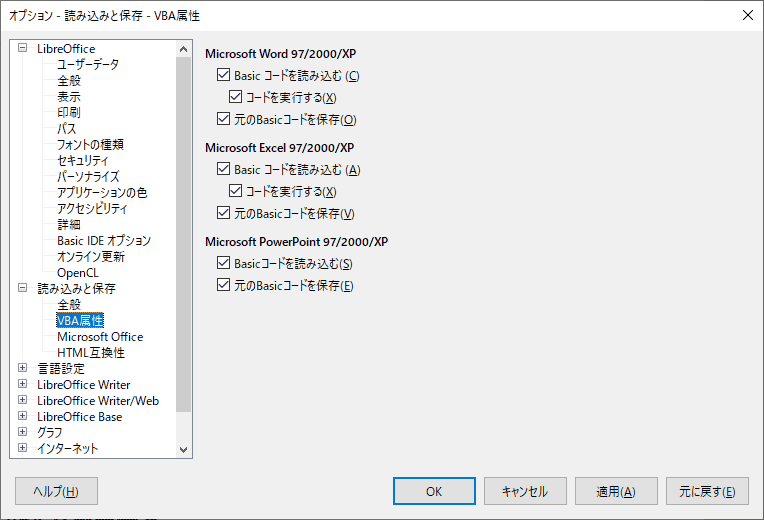Click the 'Microsoft Word 97/2000/XP' heading
Viewport: 764px width, 520px height.
click(281, 54)
